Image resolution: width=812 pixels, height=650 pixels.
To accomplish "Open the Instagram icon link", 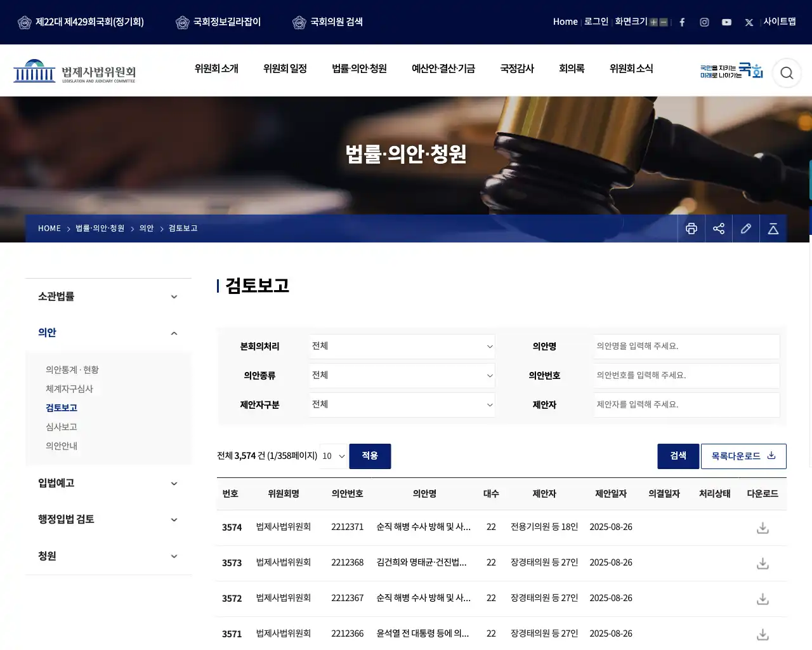I will [x=704, y=22].
